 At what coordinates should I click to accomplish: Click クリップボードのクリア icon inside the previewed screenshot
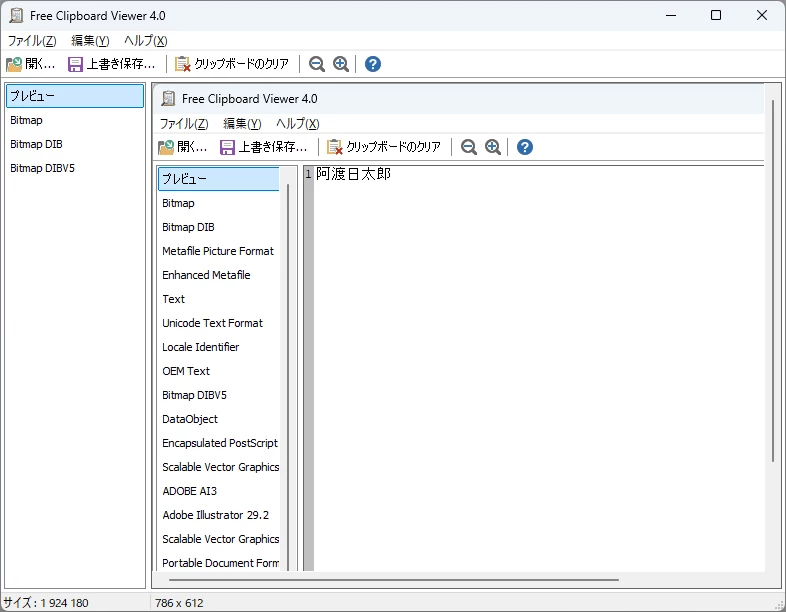point(335,147)
